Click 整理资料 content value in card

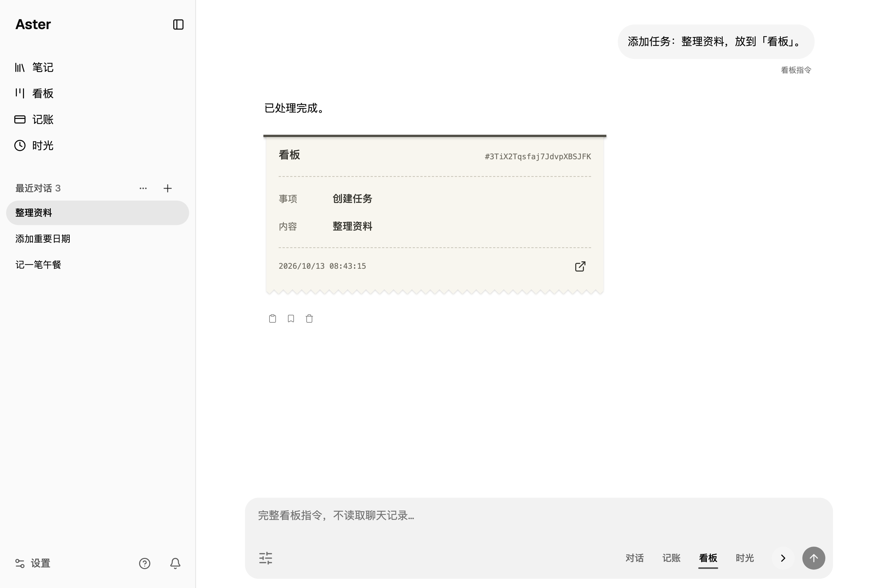[352, 227]
